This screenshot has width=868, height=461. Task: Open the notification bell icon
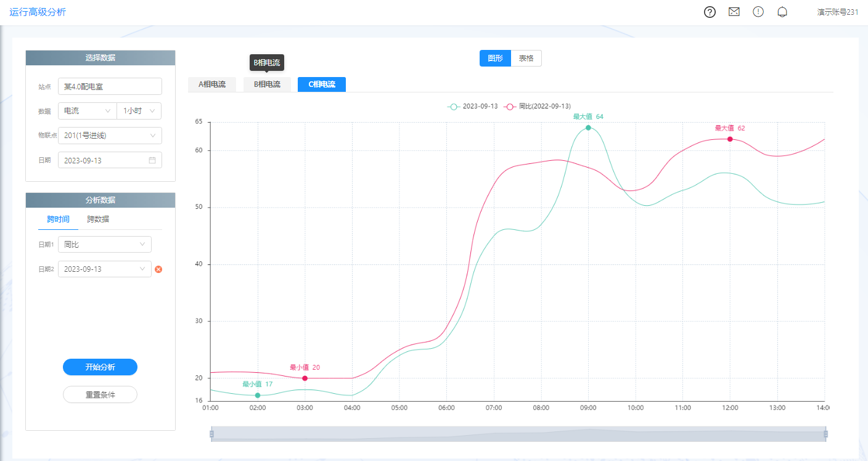(782, 12)
